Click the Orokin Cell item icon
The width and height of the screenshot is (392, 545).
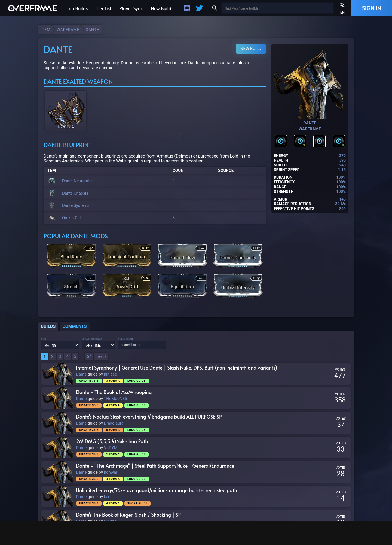[52, 217]
